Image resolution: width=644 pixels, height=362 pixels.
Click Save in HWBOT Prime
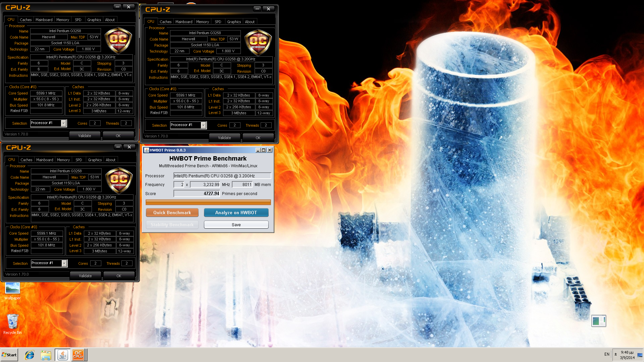pos(236,225)
